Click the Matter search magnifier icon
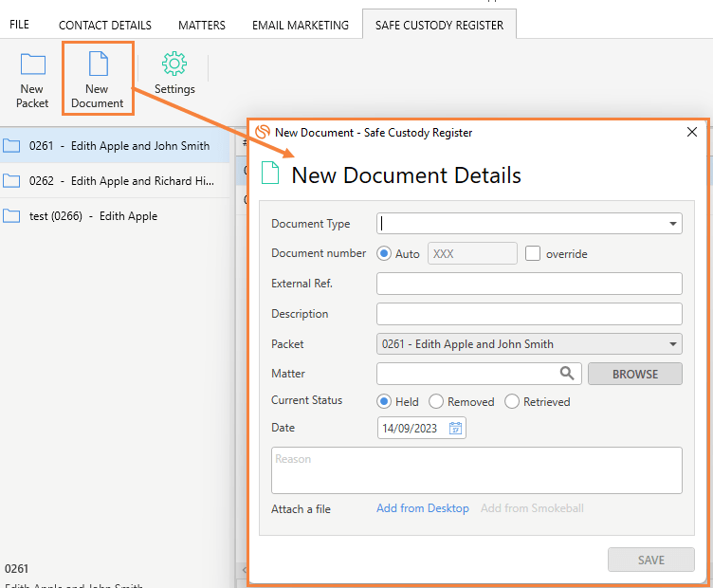The image size is (713, 588). pyautogui.click(x=567, y=374)
